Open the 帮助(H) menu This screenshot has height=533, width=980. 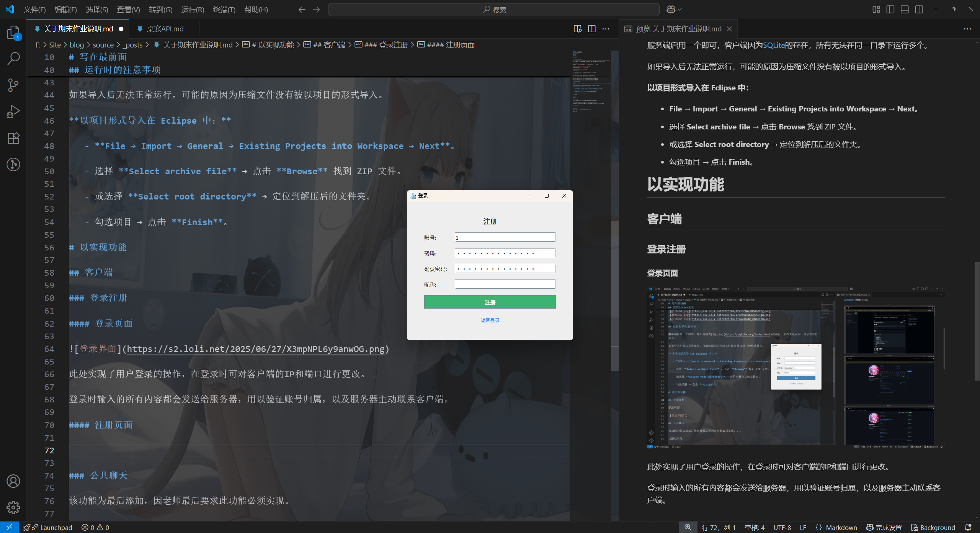click(x=256, y=10)
